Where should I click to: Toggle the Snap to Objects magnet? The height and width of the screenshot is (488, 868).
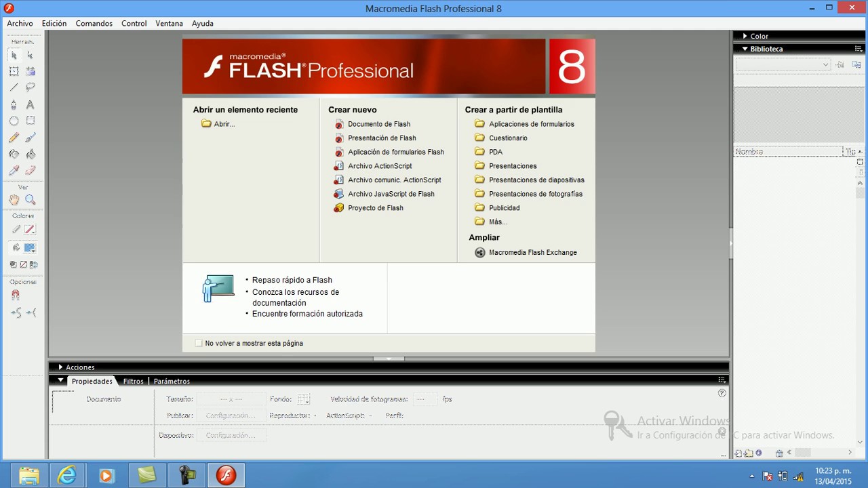pos(15,296)
